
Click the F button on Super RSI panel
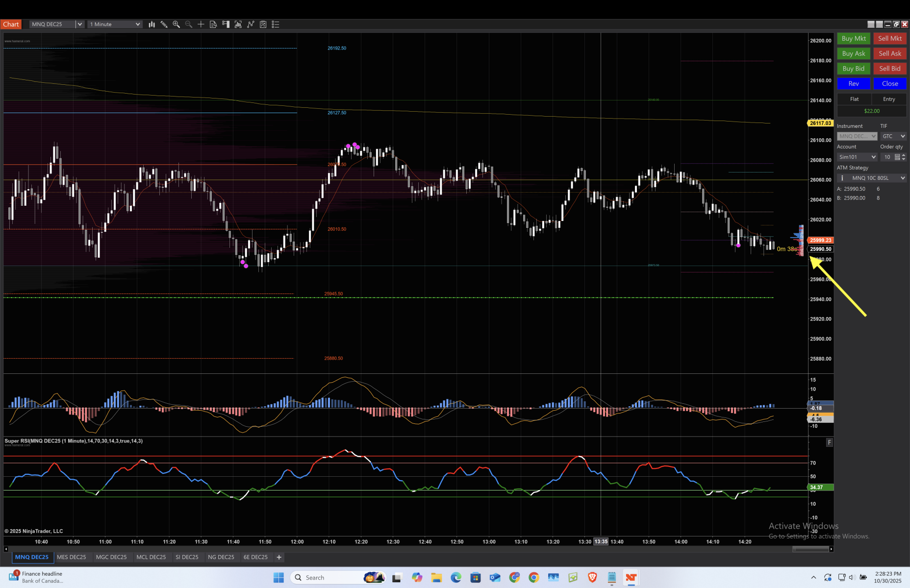click(x=829, y=442)
